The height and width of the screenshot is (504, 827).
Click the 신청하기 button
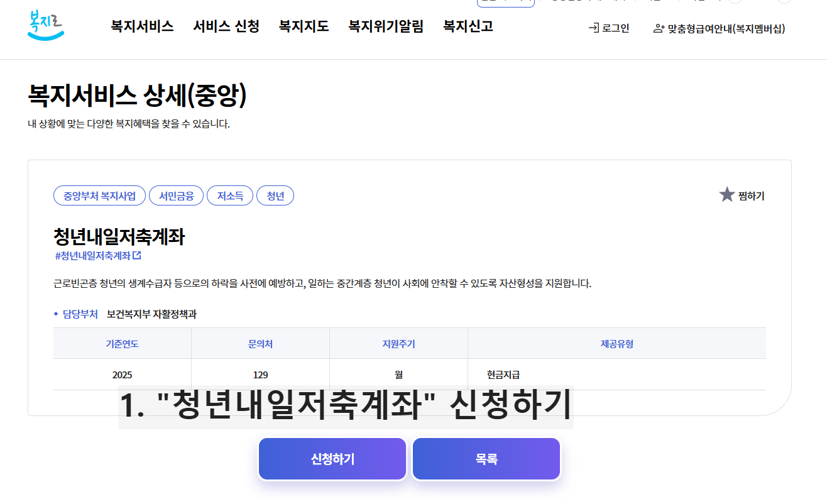332,459
